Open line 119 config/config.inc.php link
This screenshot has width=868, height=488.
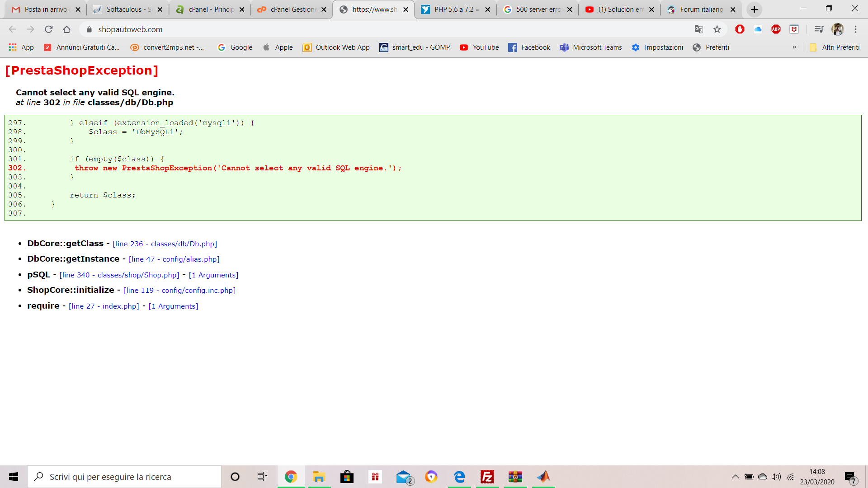coord(179,291)
